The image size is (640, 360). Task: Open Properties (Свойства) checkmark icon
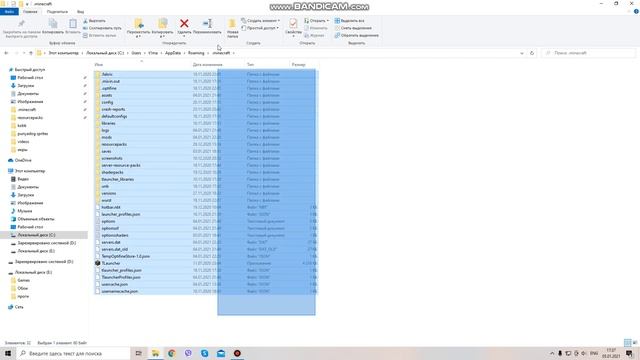[x=293, y=24]
